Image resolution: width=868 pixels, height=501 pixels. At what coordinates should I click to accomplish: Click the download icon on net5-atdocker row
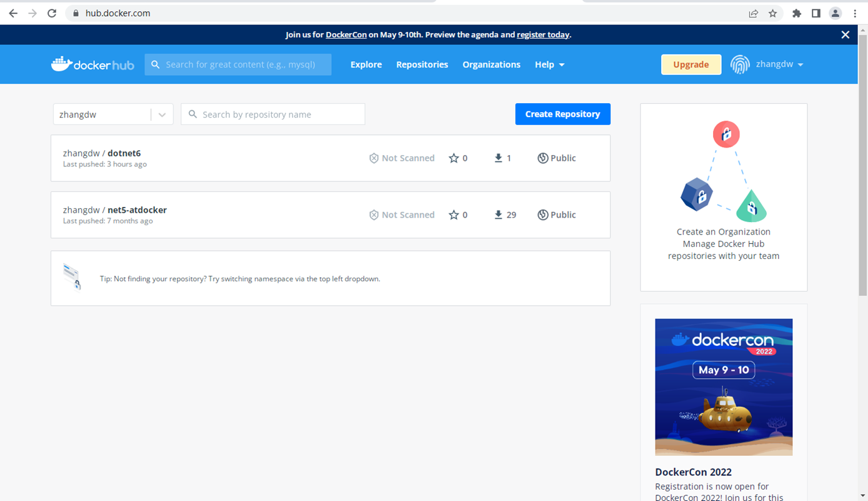(x=499, y=215)
